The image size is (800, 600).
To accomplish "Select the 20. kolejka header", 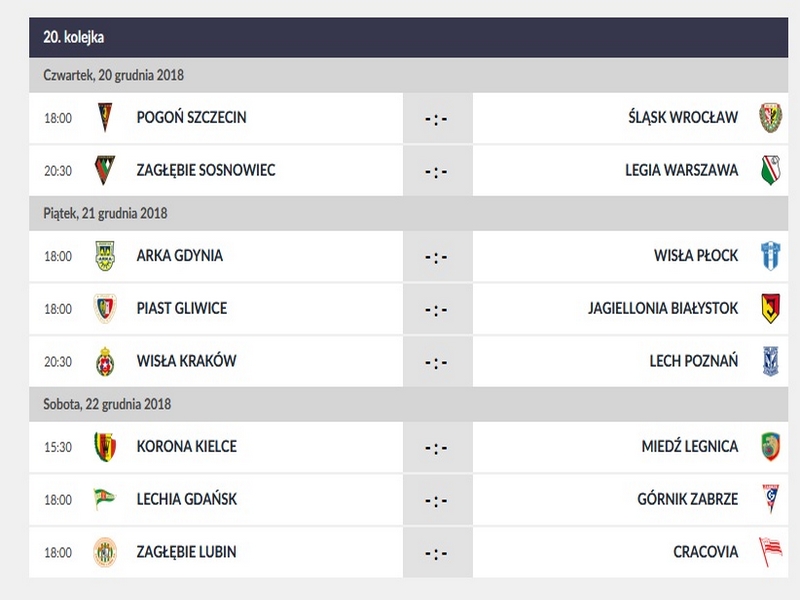I will [x=74, y=37].
